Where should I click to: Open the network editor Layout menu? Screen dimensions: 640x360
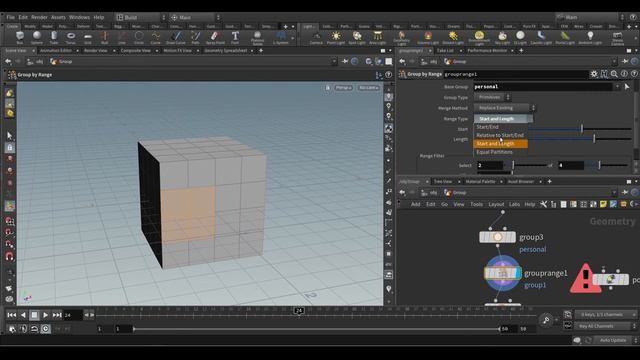pyautogui.click(x=496, y=204)
